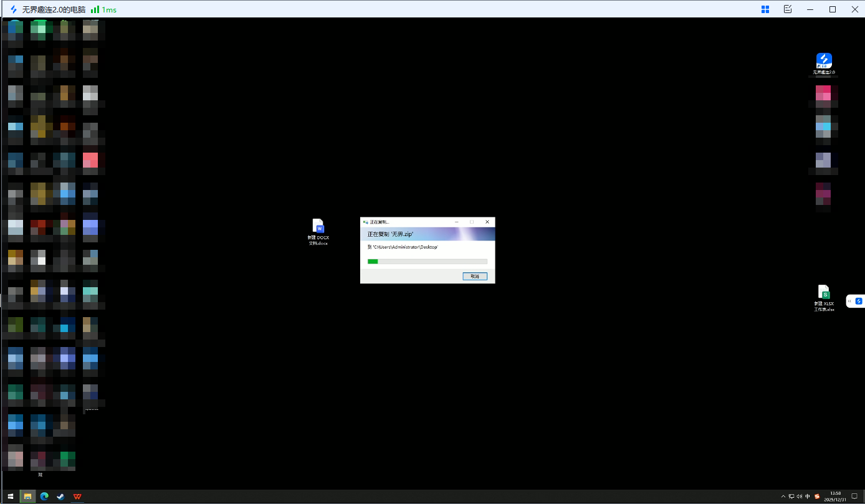Image resolution: width=865 pixels, height=504 pixels.
Task: Open the network icon in system tray
Action: pyautogui.click(x=791, y=497)
